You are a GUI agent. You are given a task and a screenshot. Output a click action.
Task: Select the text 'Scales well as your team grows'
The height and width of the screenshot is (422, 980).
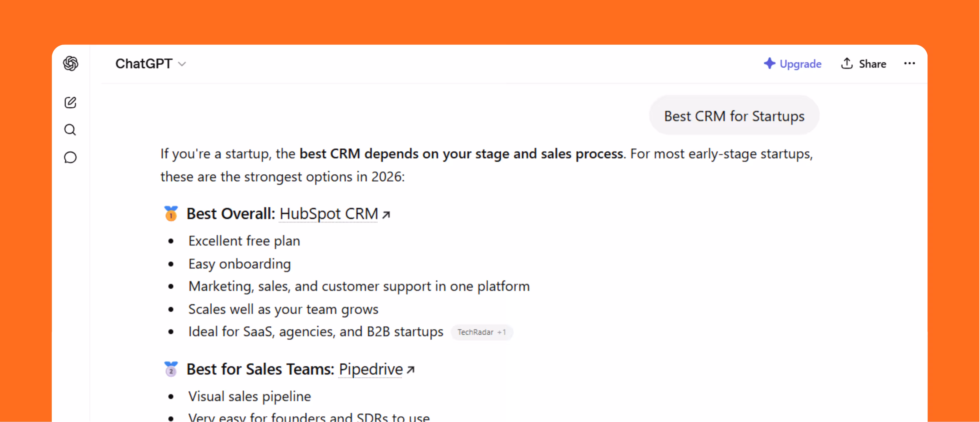[x=283, y=309]
